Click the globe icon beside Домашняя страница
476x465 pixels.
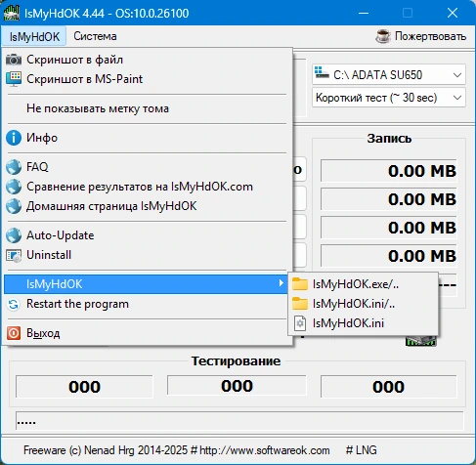pos(14,206)
